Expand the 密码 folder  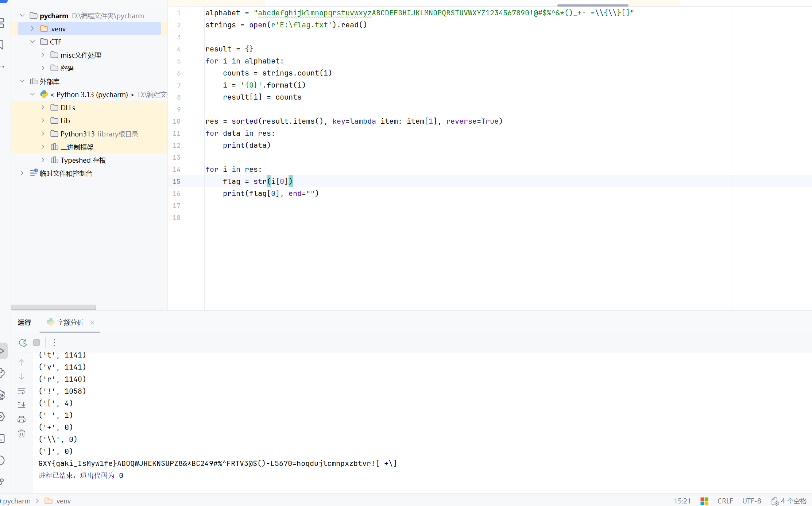click(43, 68)
